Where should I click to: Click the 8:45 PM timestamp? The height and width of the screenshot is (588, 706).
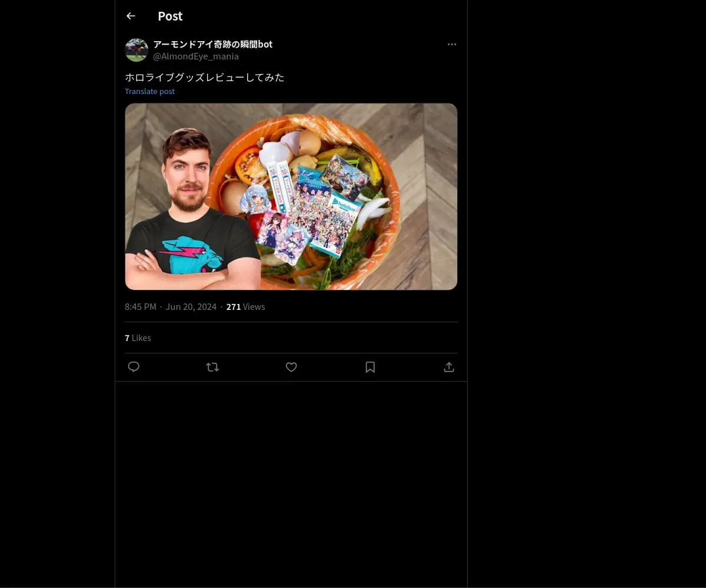click(x=141, y=307)
